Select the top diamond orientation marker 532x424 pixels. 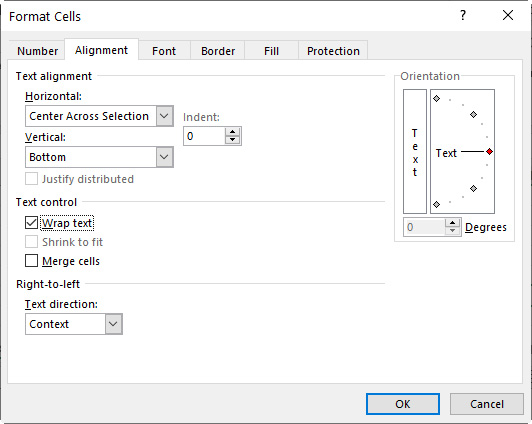coord(437,99)
